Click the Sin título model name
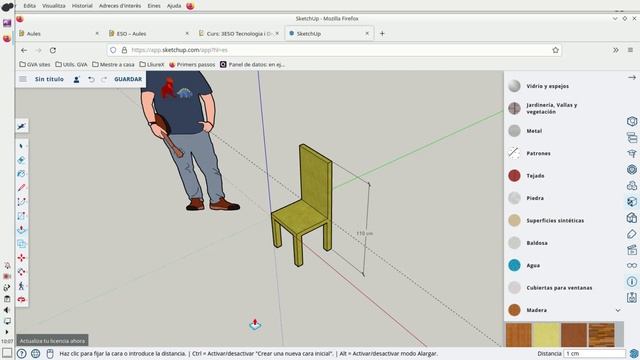 tap(49, 79)
